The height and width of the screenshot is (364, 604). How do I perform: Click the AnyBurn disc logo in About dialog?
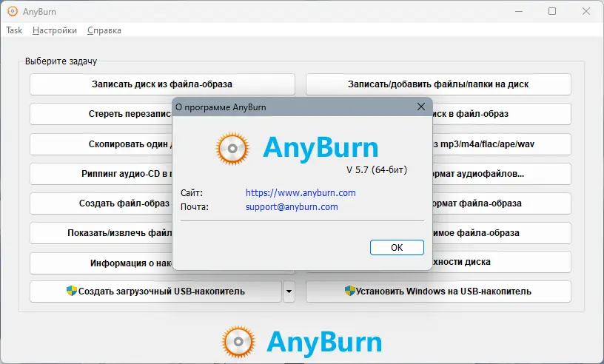[232, 149]
